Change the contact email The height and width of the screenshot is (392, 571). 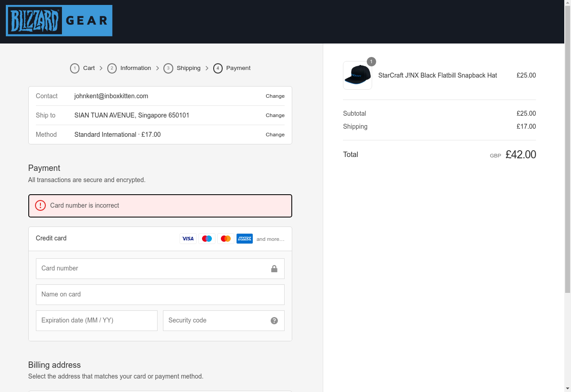(x=275, y=96)
